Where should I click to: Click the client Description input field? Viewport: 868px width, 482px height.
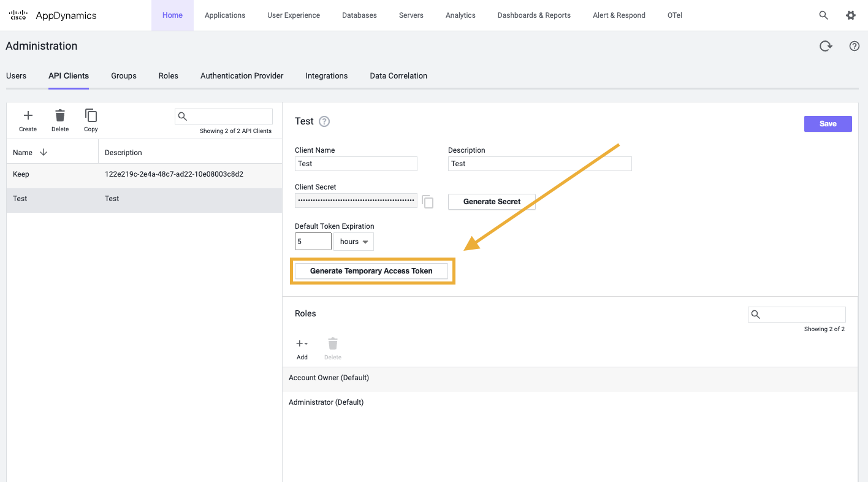click(x=540, y=164)
